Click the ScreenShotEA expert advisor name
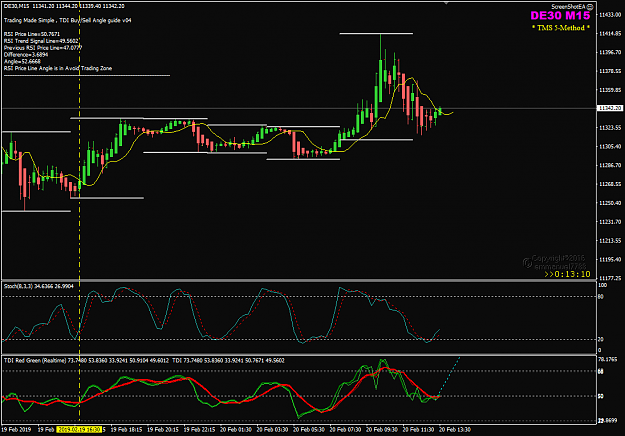 pyautogui.click(x=569, y=7)
